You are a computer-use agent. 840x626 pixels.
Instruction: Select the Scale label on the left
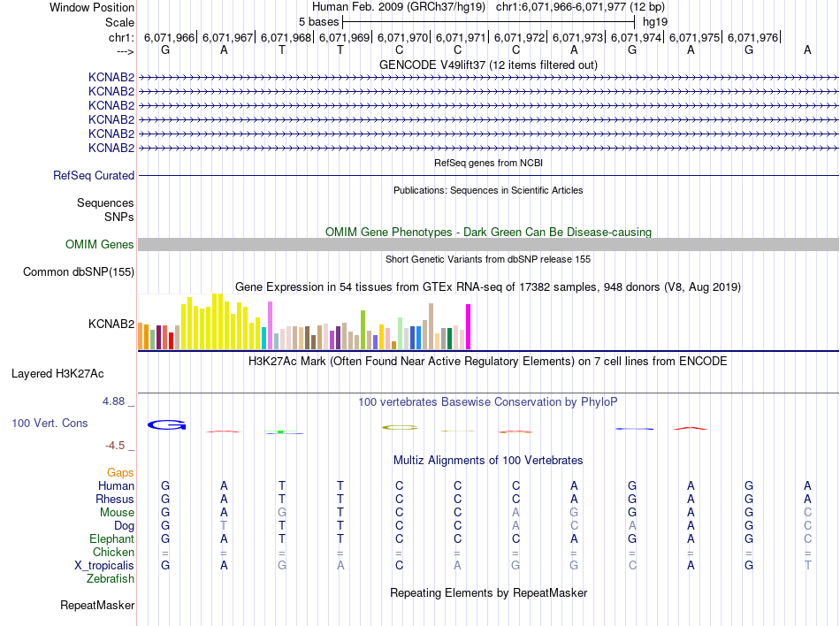click(x=119, y=22)
